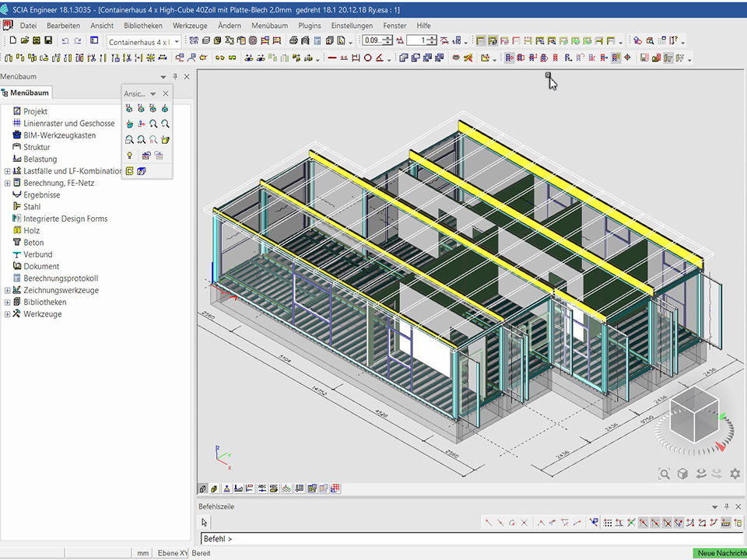Open the Containerhaus project dropdown
Image resolution: width=747 pixels, height=560 pixels.
point(177,41)
